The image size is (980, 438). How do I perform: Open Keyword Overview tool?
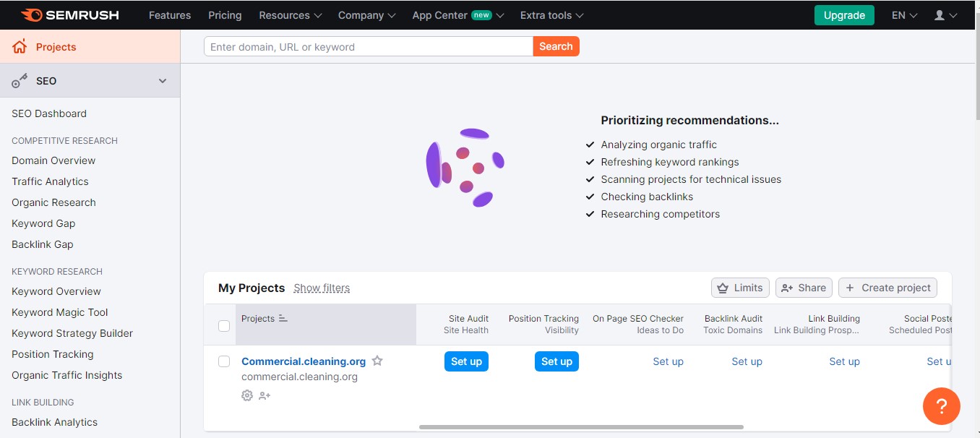tap(56, 291)
